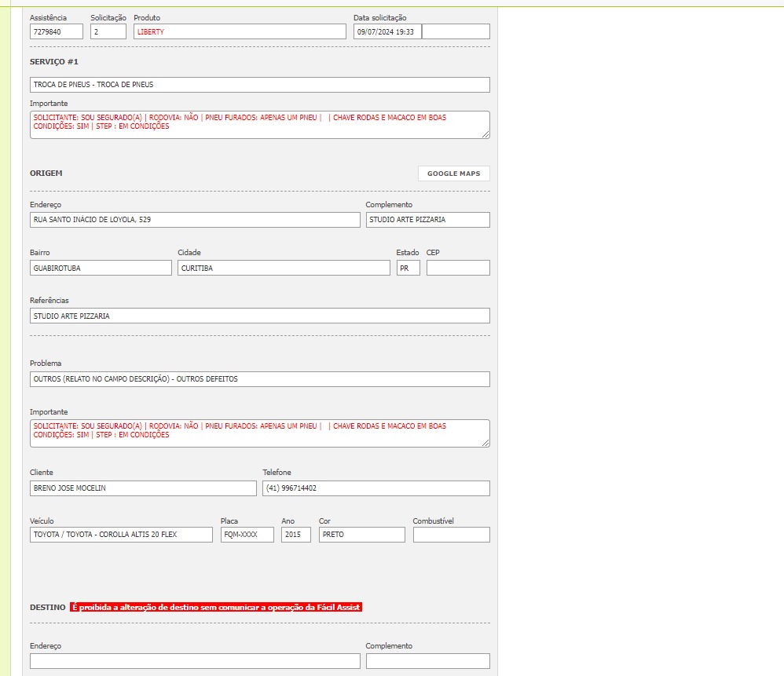Click the DESTINO section heading
The image size is (784, 676).
[x=47, y=608]
